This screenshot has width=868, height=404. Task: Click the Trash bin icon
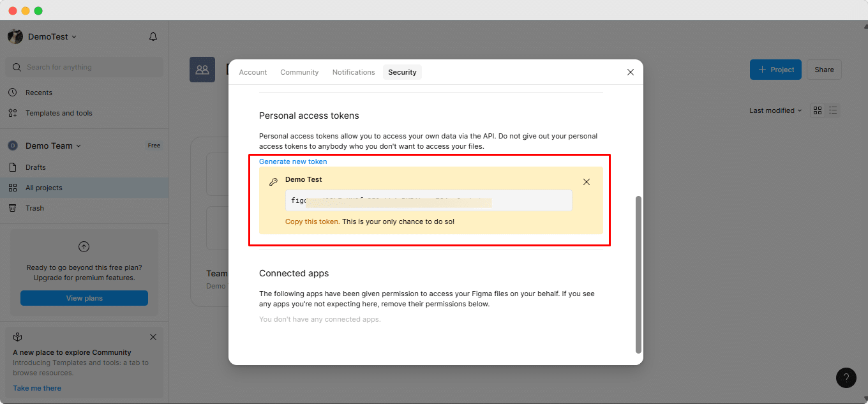[12, 208]
